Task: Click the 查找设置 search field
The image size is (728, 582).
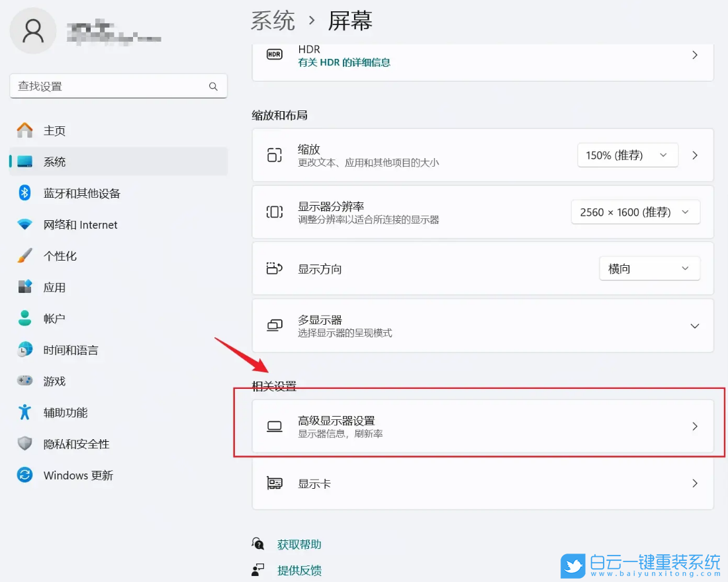Action: coord(118,86)
